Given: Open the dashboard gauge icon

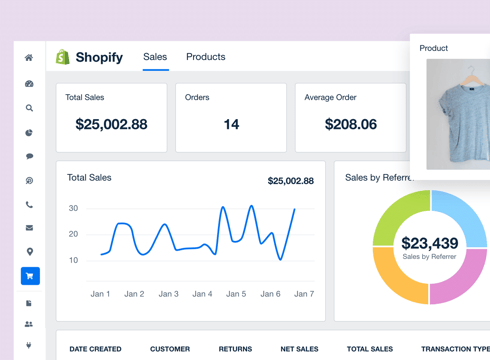Looking at the screenshot, I should 29,84.
